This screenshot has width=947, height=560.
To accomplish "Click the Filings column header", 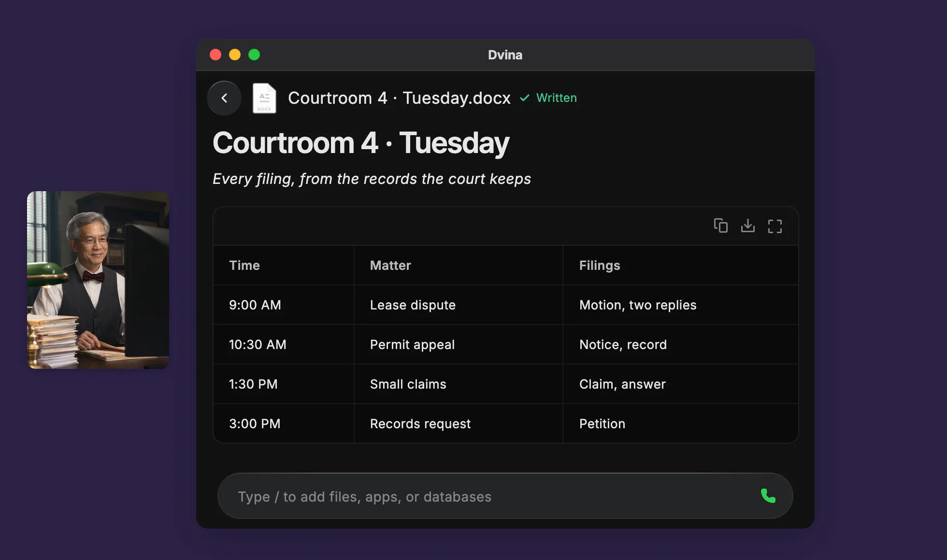I will click(681, 265).
